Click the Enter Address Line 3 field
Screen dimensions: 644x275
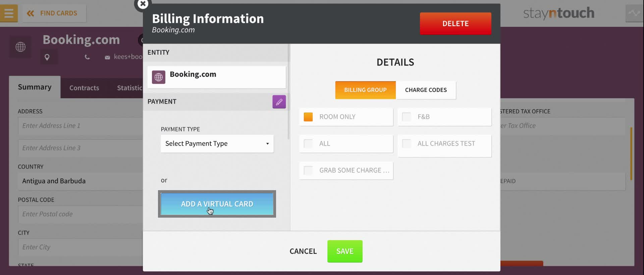pyautogui.click(x=80, y=148)
